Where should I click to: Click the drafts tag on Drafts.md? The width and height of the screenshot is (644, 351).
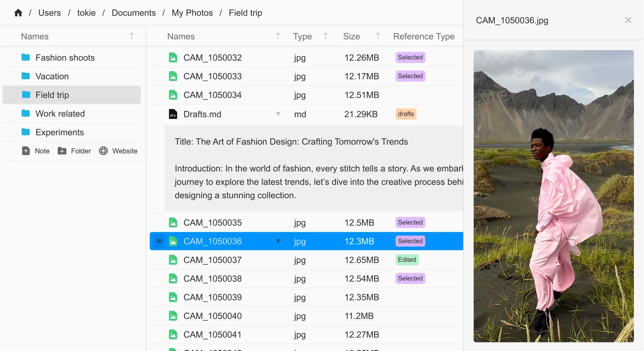pos(406,114)
